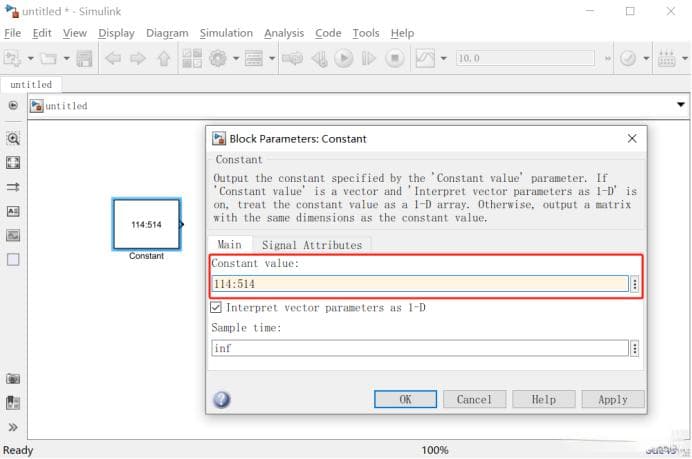Click the Step Back toolbar icon

pyautogui.click(x=320, y=58)
